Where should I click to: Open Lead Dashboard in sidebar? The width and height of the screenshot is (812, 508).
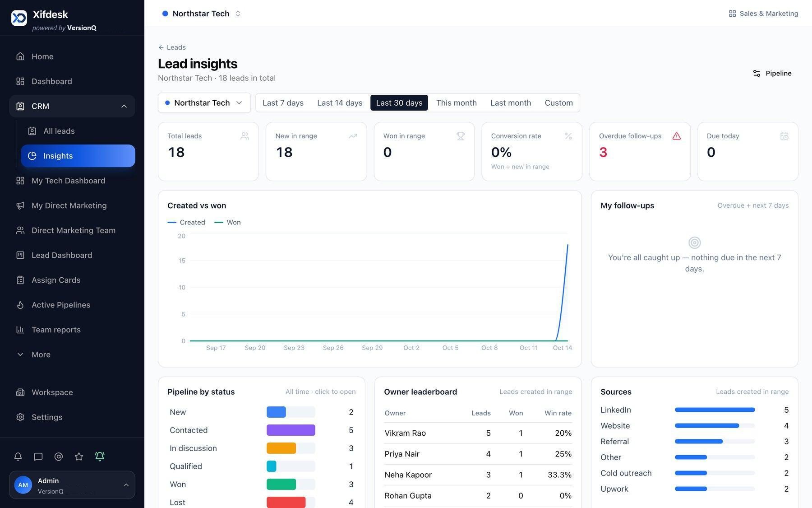pyautogui.click(x=72, y=255)
